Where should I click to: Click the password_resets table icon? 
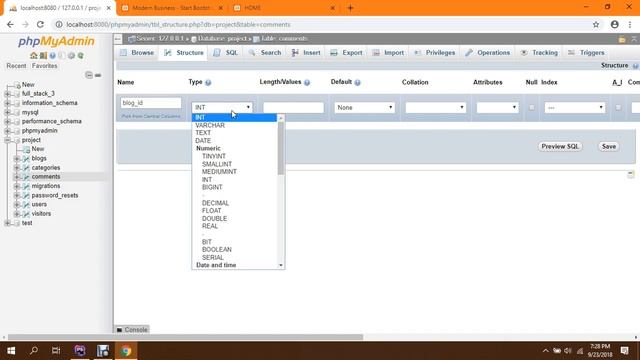tap(26, 196)
